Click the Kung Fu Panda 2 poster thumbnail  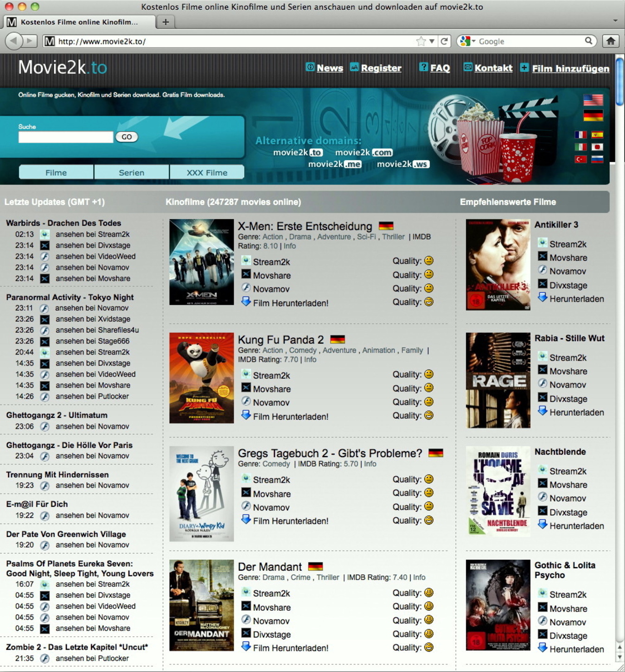click(202, 378)
